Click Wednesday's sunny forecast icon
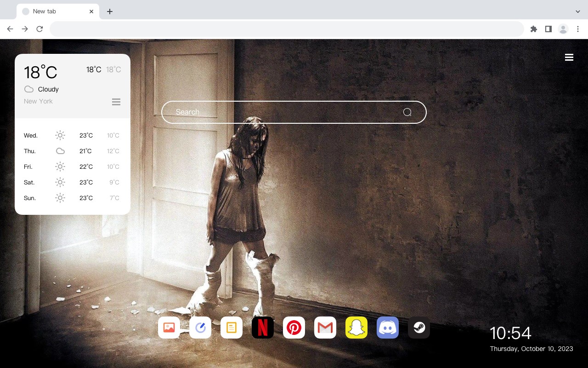588x368 pixels. tap(60, 135)
